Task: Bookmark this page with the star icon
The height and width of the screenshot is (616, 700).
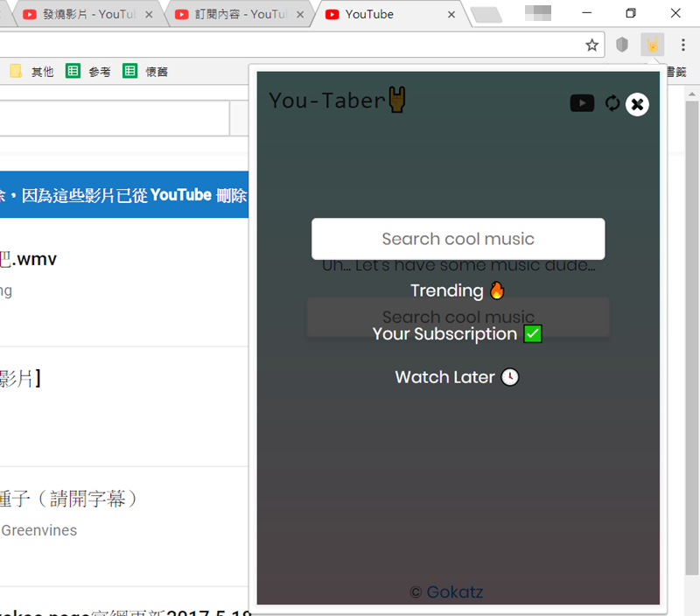Action: [591, 45]
